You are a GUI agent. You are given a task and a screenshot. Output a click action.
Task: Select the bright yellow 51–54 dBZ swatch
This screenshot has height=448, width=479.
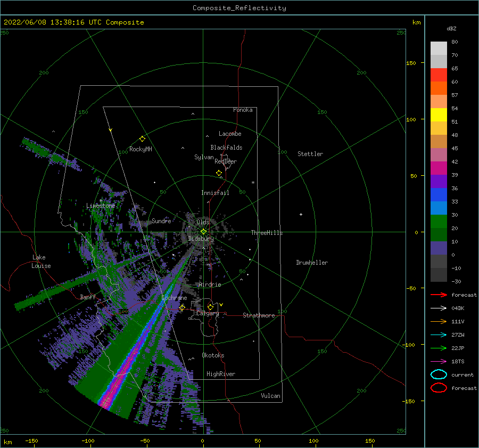coord(439,115)
